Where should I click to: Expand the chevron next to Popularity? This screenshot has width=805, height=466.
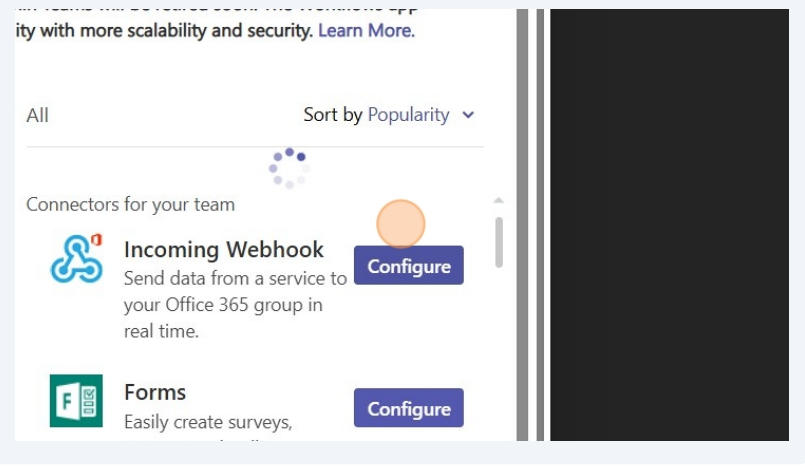point(468,115)
